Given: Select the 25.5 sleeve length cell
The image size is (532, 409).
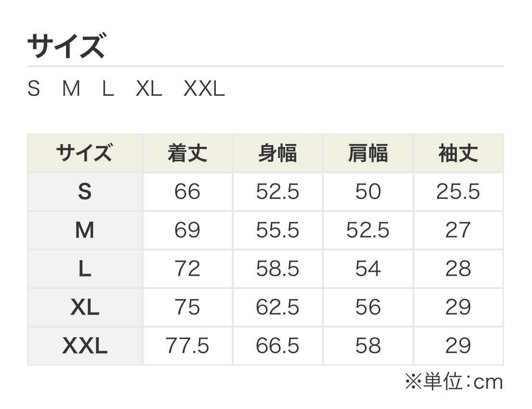Looking at the screenshot, I should (x=458, y=192).
